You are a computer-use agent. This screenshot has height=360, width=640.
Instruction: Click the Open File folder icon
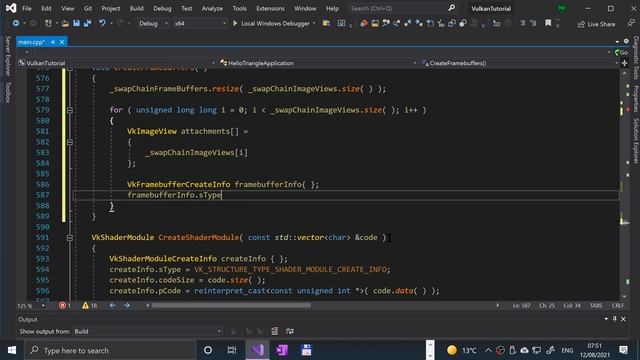click(65, 24)
